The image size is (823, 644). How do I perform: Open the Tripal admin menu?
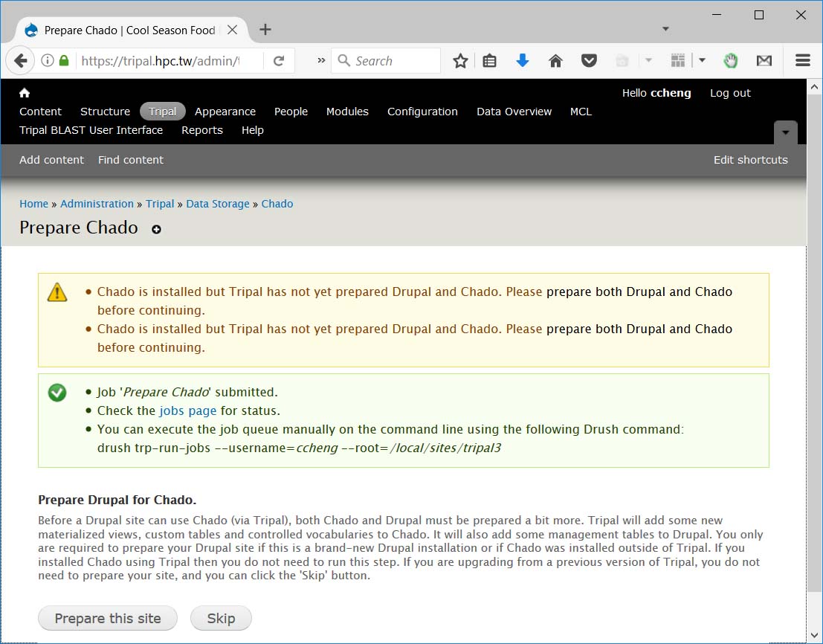(162, 112)
